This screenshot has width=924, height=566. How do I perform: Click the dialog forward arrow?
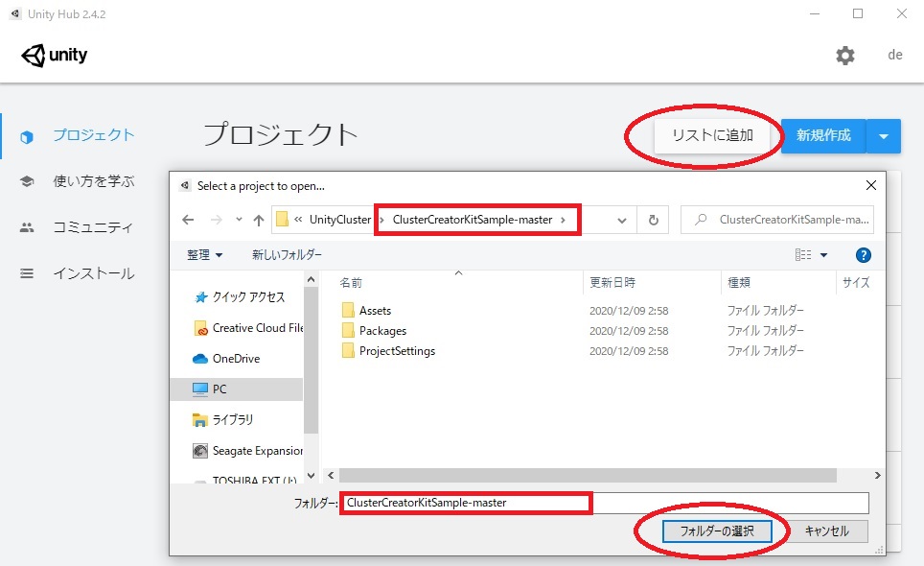coord(217,220)
